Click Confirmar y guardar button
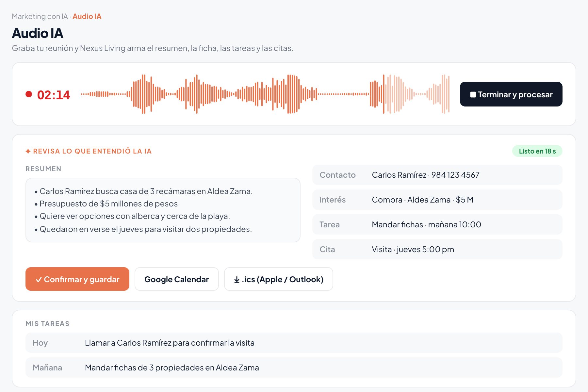The height and width of the screenshot is (392, 588). click(x=77, y=279)
